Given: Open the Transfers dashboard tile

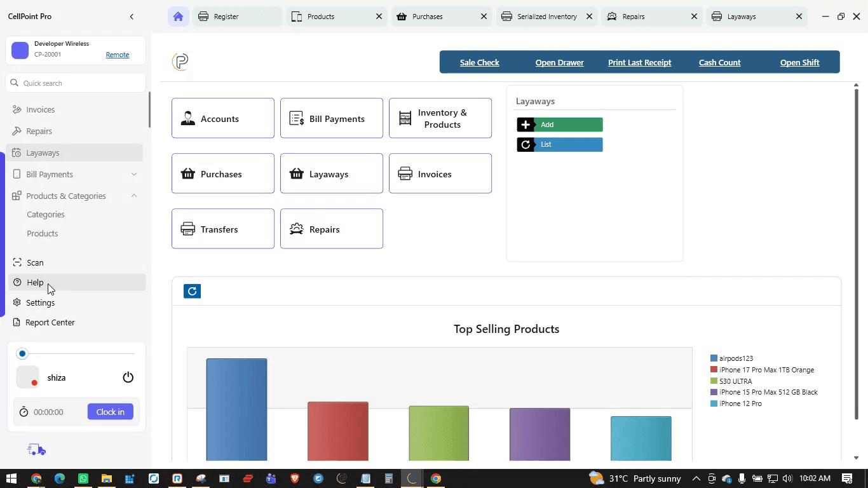Looking at the screenshot, I should coord(223,229).
